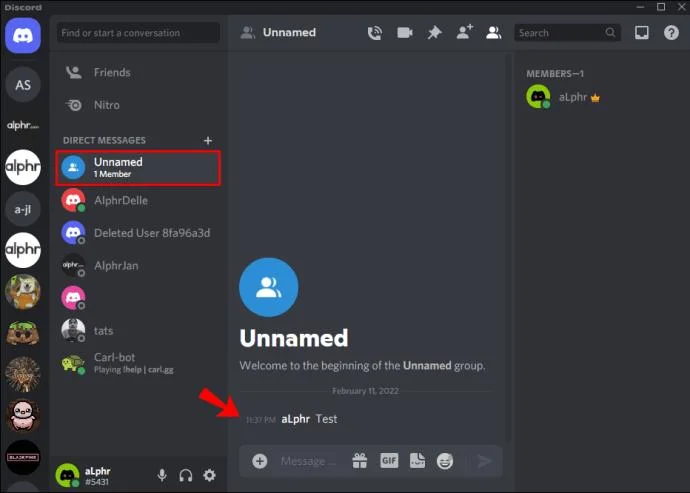Click the DIRECT MESSAGES heading
The height and width of the screenshot is (493, 690).
[104, 140]
